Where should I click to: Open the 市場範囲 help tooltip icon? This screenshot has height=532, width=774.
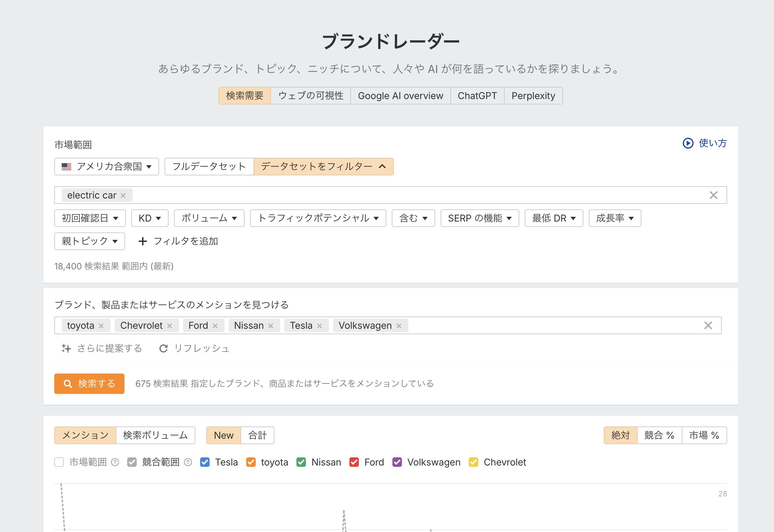pyautogui.click(x=115, y=462)
